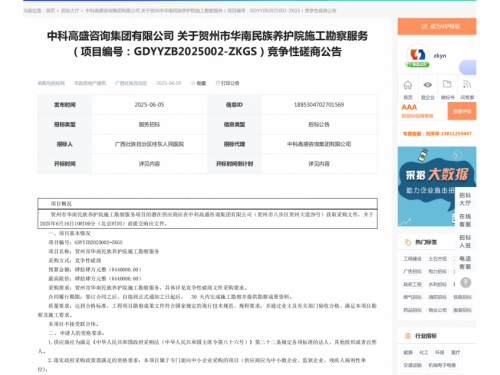
Task: Open the 在线客服 floating side button
Action: pos(465,220)
